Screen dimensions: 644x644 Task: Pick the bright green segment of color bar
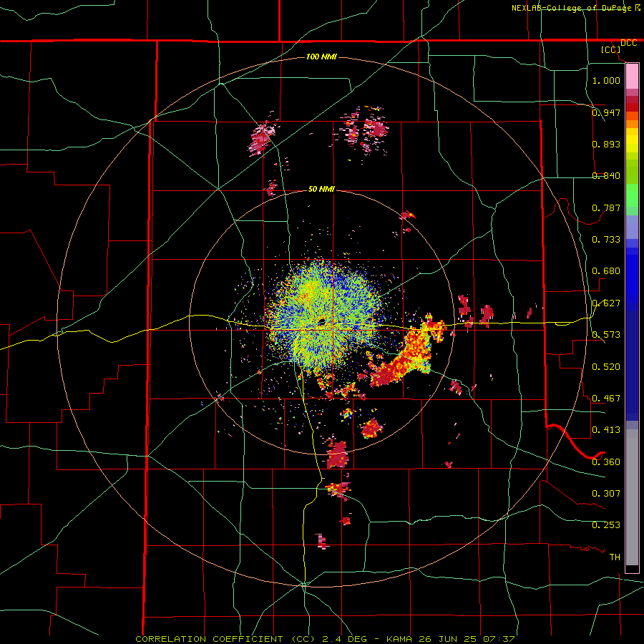pos(632,195)
